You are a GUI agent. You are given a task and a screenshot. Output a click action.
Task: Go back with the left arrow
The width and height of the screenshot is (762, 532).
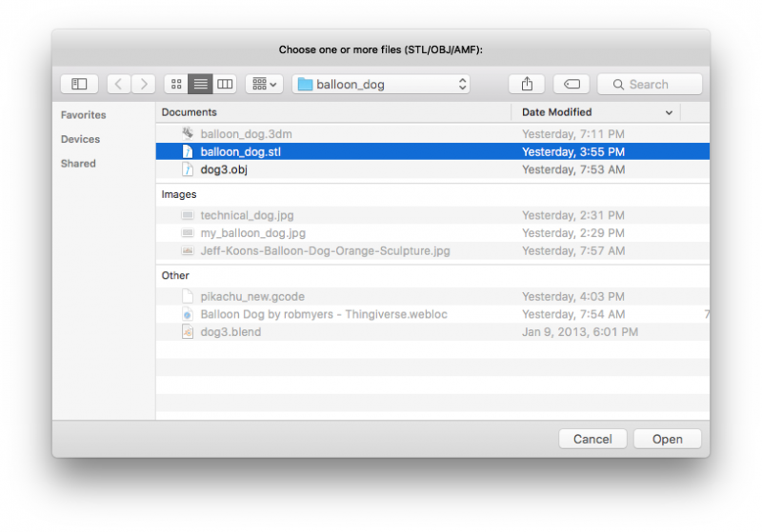click(119, 84)
